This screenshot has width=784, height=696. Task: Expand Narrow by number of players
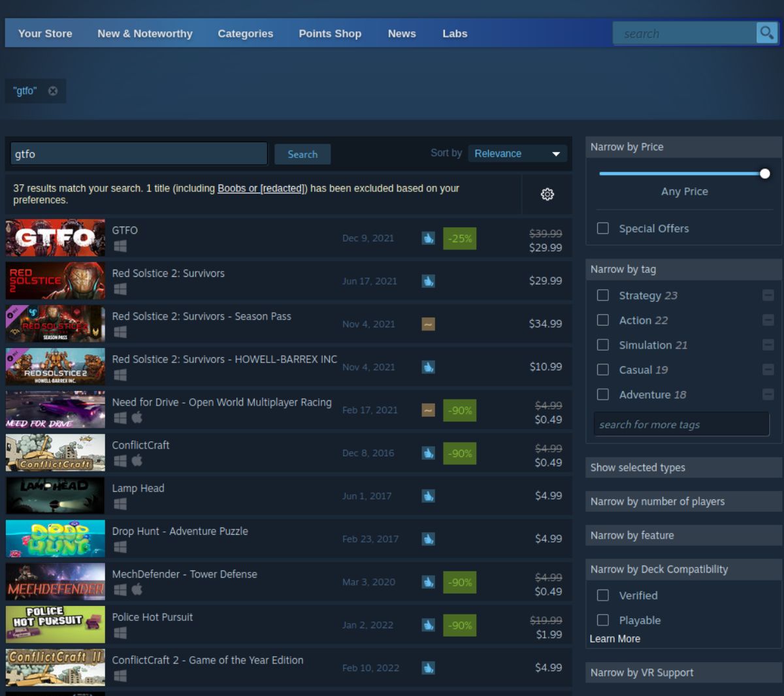tap(683, 501)
